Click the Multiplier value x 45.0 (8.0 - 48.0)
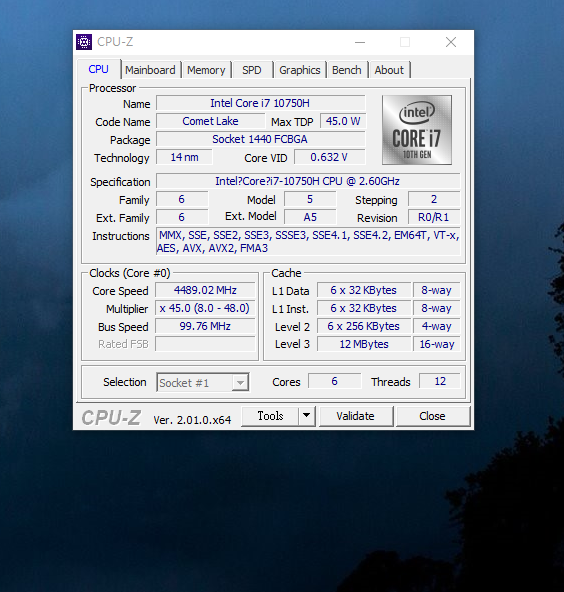The width and height of the screenshot is (564, 592). (205, 308)
